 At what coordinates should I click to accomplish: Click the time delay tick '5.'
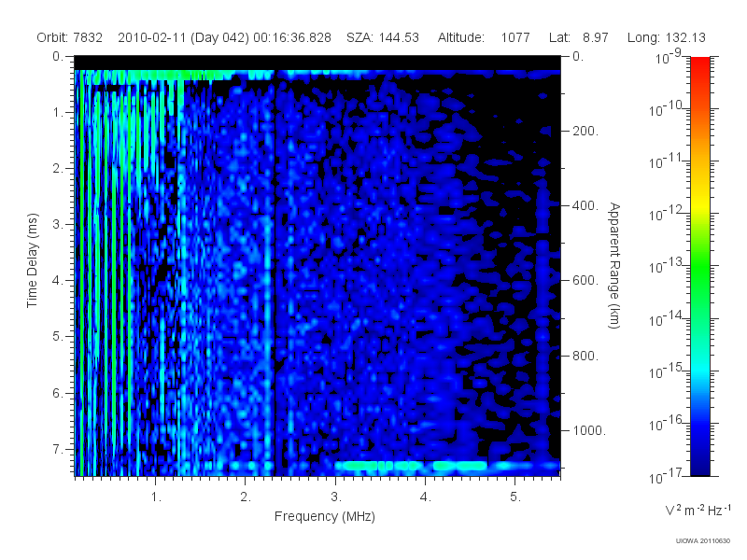point(58,337)
